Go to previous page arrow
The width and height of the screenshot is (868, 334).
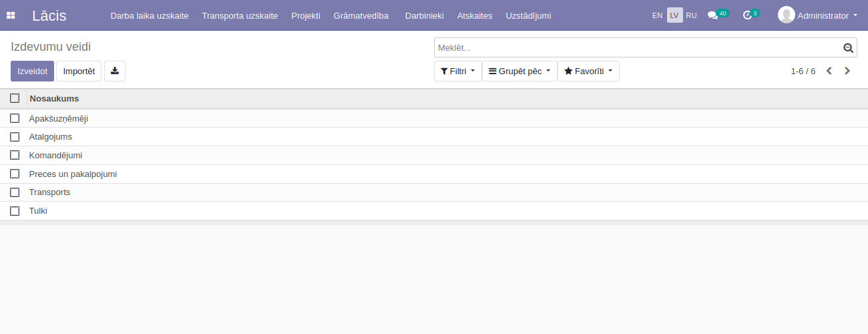829,71
